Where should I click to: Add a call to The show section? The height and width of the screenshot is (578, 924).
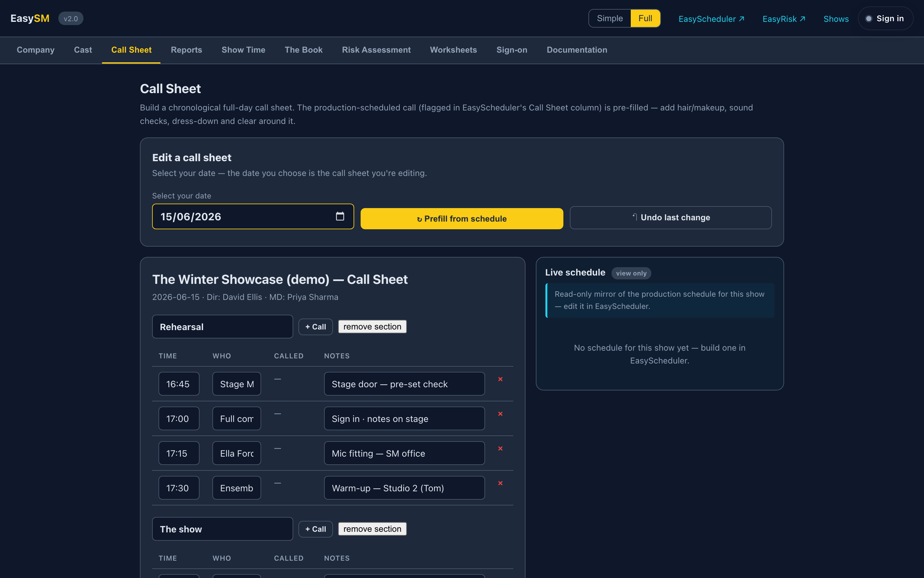point(315,529)
